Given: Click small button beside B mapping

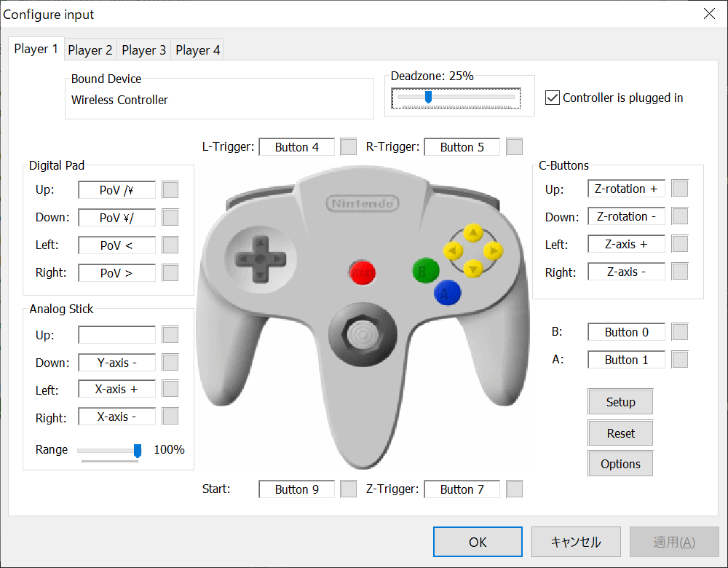Looking at the screenshot, I should coord(680,331).
